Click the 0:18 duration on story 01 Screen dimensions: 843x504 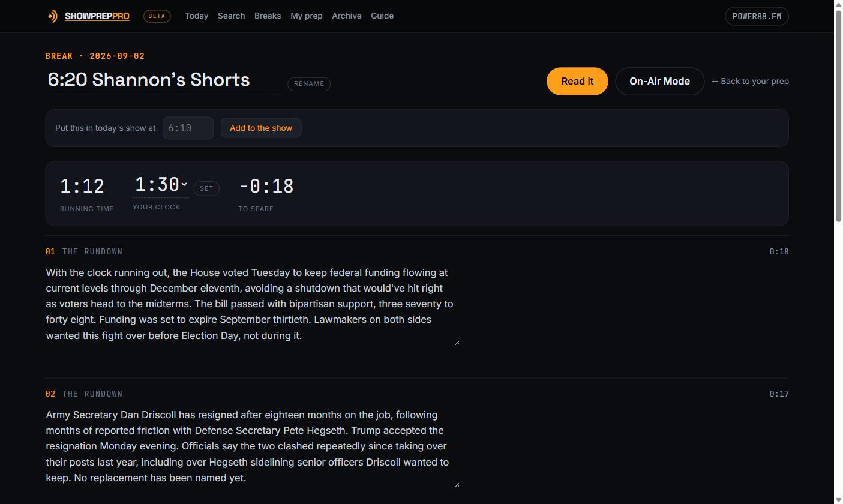point(779,251)
